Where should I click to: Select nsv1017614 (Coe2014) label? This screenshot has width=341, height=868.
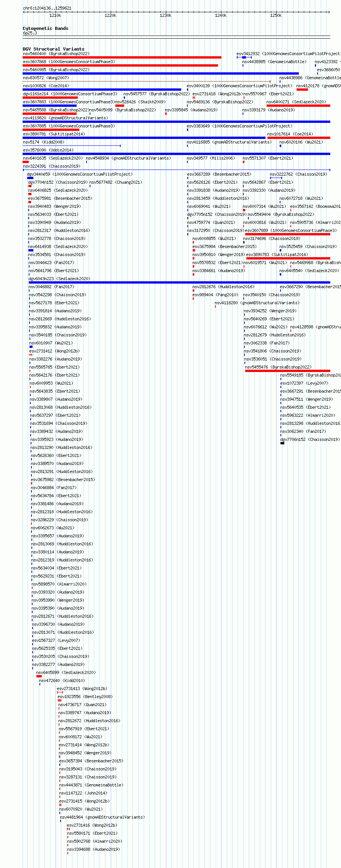[x=290, y=134]
